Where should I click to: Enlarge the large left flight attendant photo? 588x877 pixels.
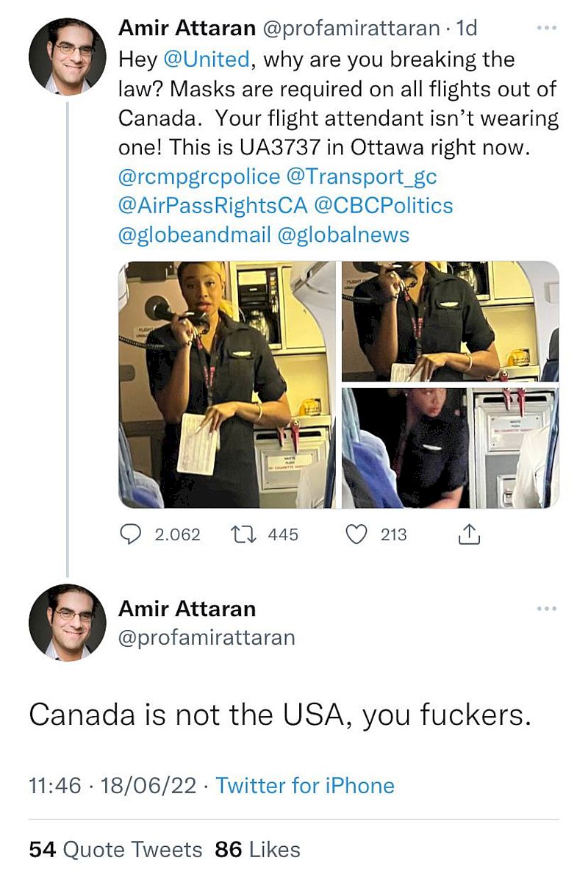[x=228, y=384]
